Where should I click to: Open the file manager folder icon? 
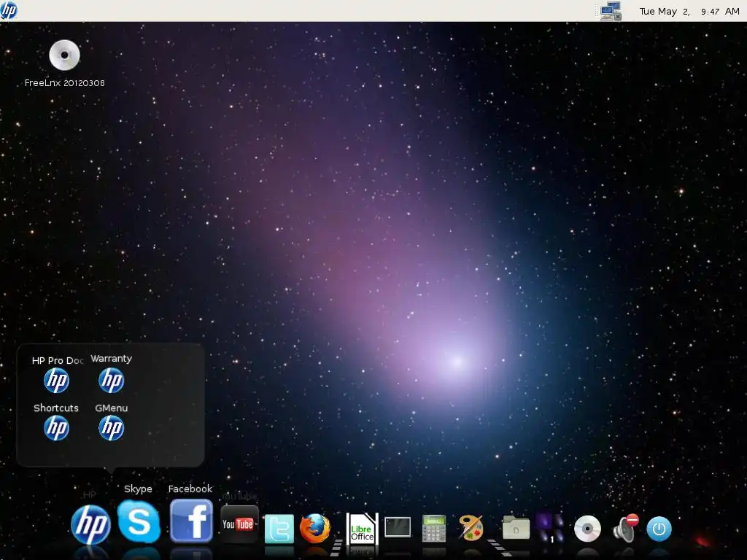click(x=516, y=529)
